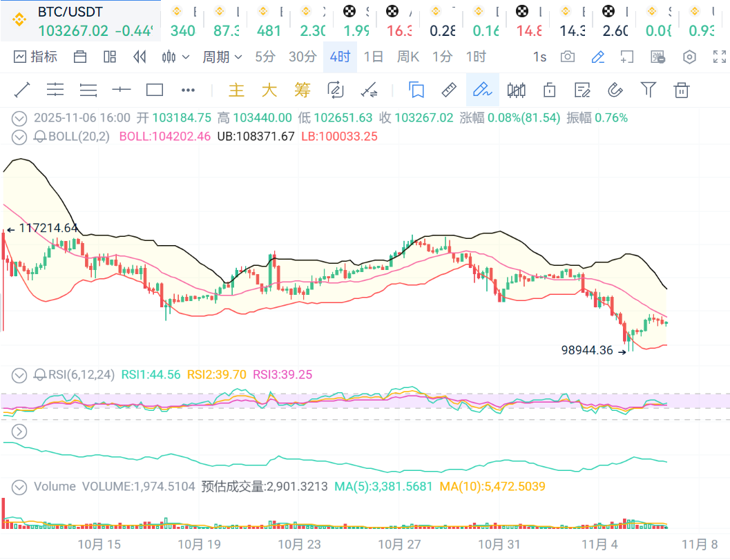The width and height of the screenshot is (730, 560).
Task: Click the trash icon to delete drawings
Action: tap(682, 90)
